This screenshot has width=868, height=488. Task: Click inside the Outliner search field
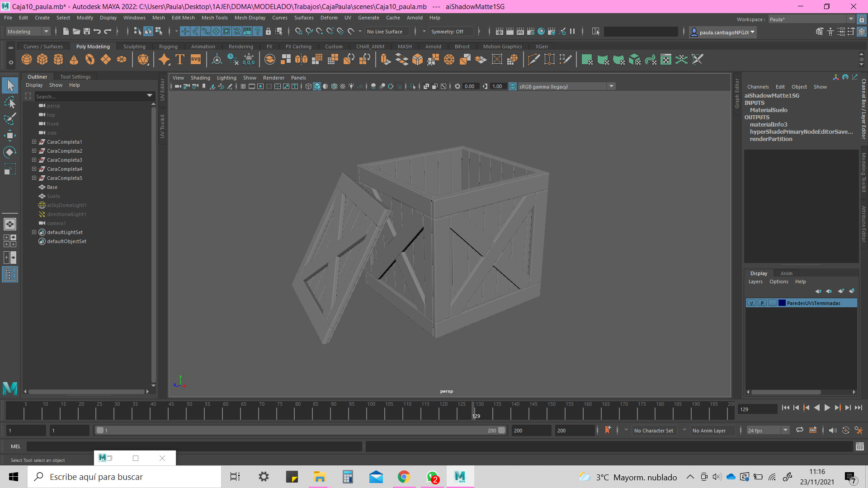coord(90,96)
